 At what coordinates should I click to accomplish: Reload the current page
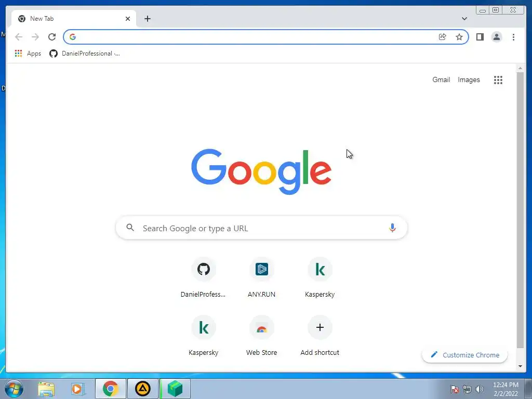pos(52,37)
